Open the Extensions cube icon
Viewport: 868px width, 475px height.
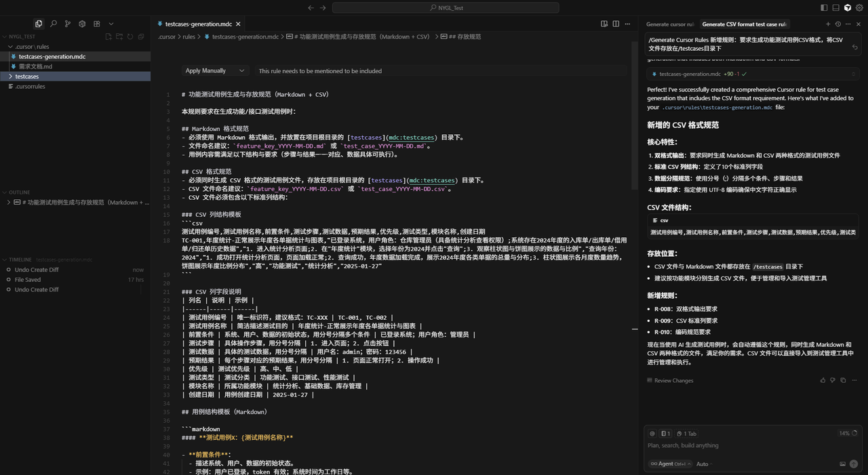pos(82,24)
